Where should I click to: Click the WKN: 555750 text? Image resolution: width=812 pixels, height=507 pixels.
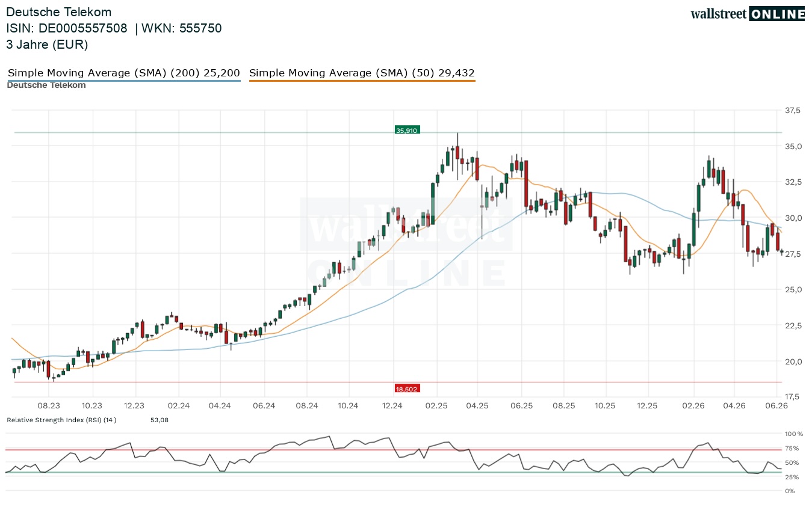click(x=182, y=28)
